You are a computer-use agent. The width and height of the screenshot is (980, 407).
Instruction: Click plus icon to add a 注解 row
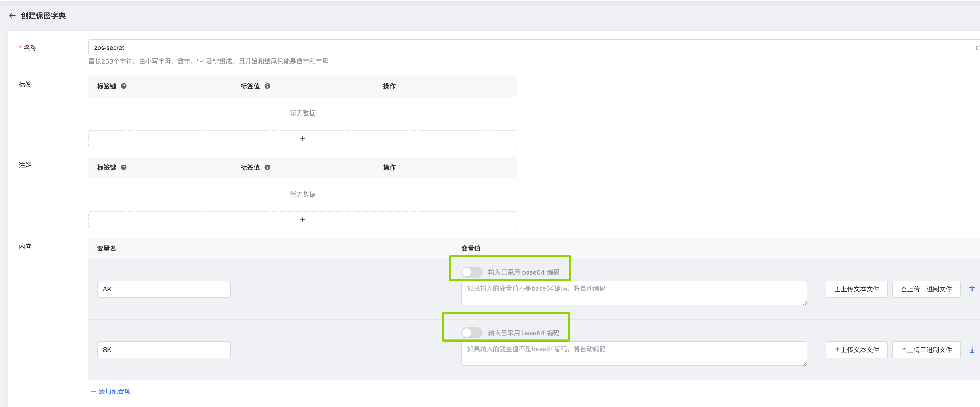click(x=302, y=220)
